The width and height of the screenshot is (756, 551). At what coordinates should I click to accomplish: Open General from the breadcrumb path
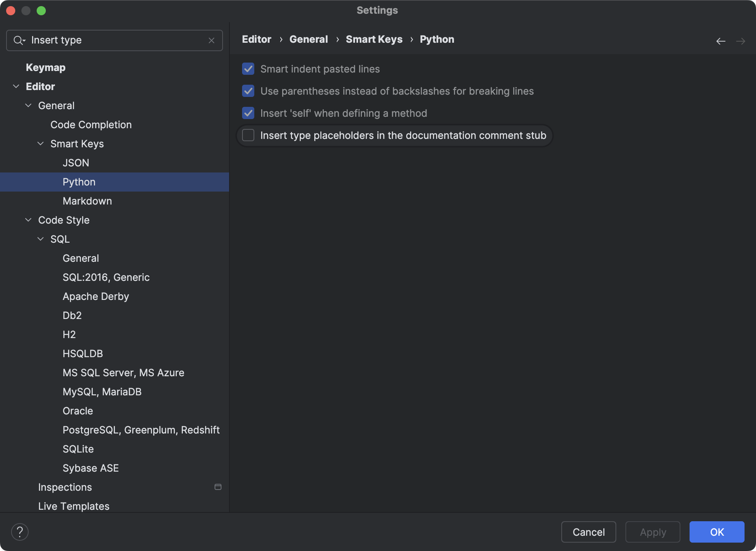(308, 39)
